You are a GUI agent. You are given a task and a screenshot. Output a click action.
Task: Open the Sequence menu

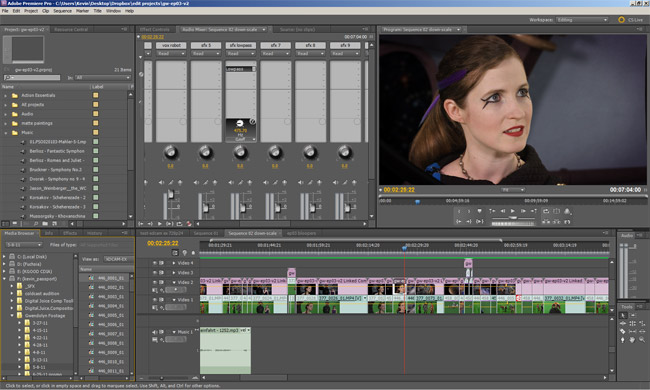coord(62,11)
